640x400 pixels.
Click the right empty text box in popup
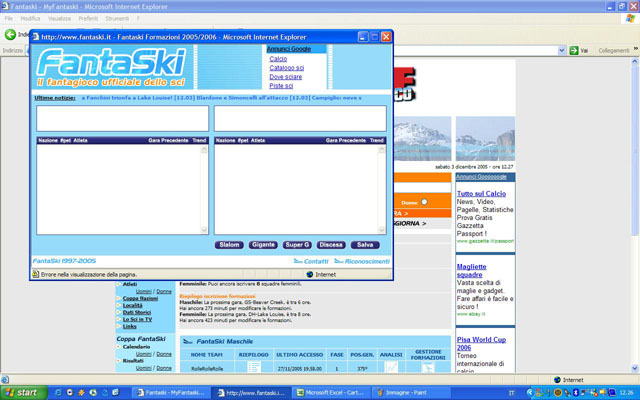click(x=300, y=118)
